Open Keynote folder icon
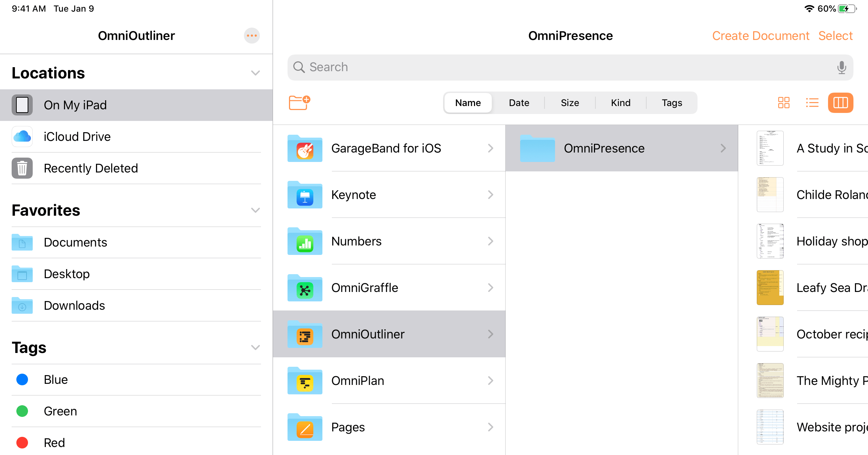 [305, 195]
